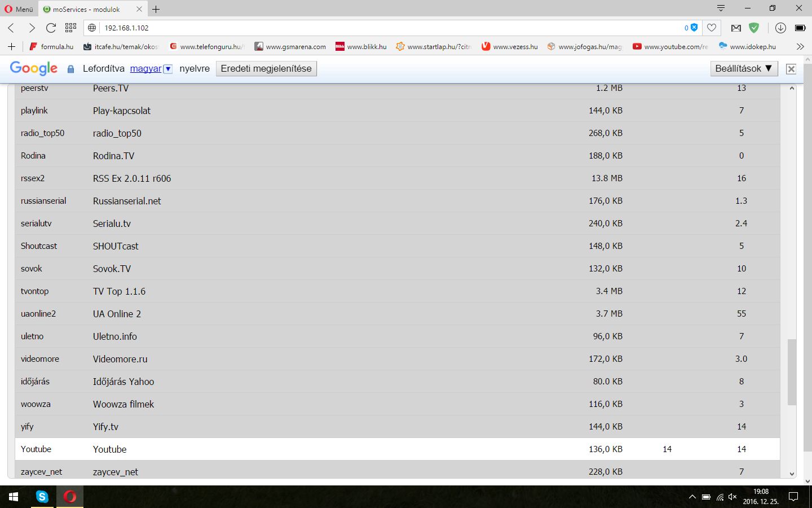The height and width of the screenshot is (508, 812).
Task: Open the language dropdown arrow
Action: pyautogui.click(x=167, y=69)
